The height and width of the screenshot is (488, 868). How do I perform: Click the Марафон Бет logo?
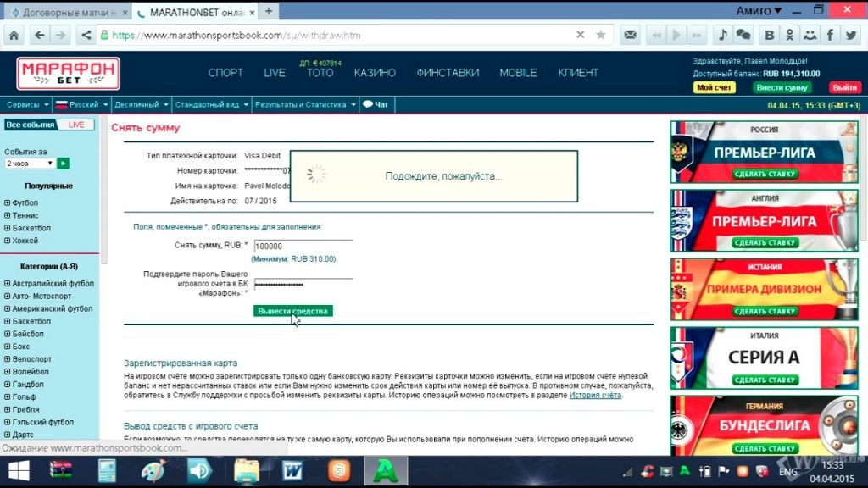tap(68, 73)
